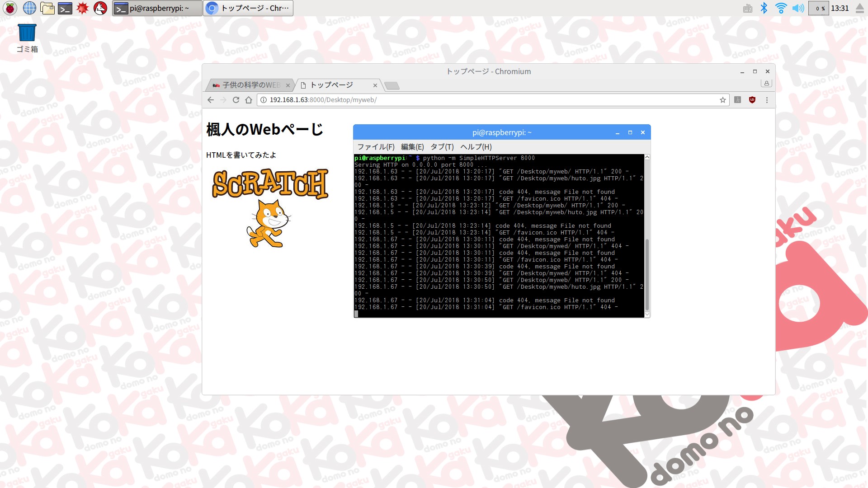Bookmark this page with the star icon
868x488 pixels.
coord(722,100)
